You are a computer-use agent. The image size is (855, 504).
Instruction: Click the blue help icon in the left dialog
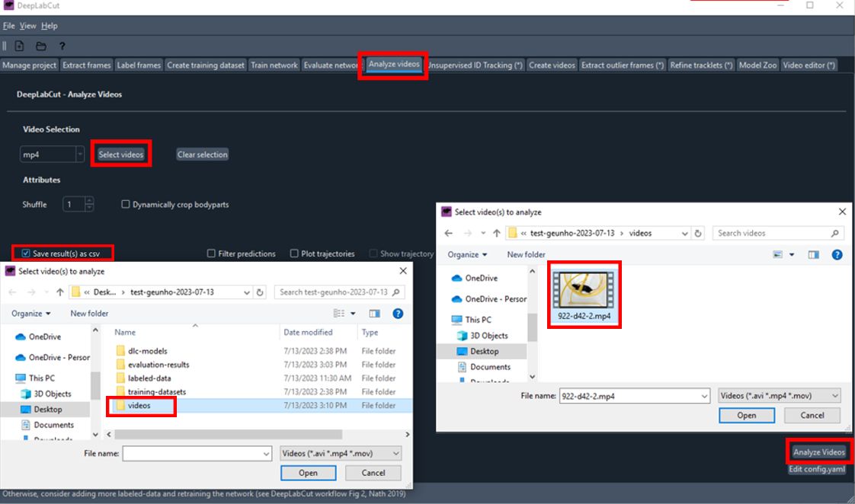coord(398,314)
